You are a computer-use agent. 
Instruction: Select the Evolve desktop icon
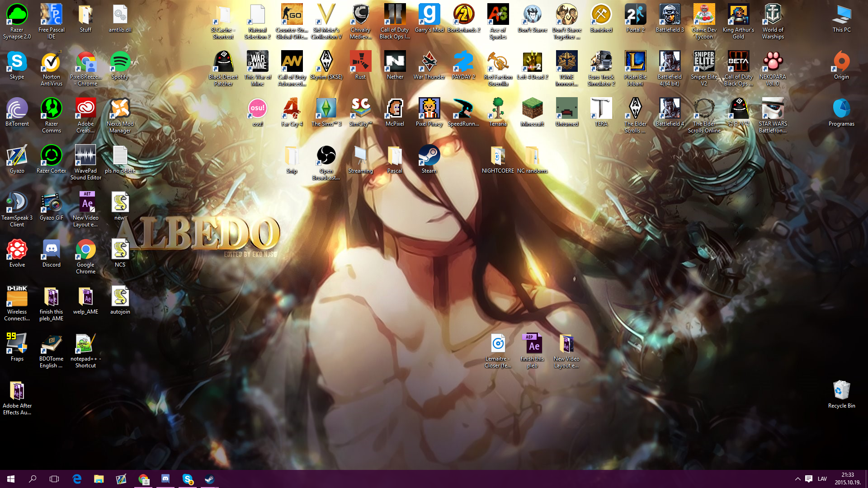tap(17, 253)
